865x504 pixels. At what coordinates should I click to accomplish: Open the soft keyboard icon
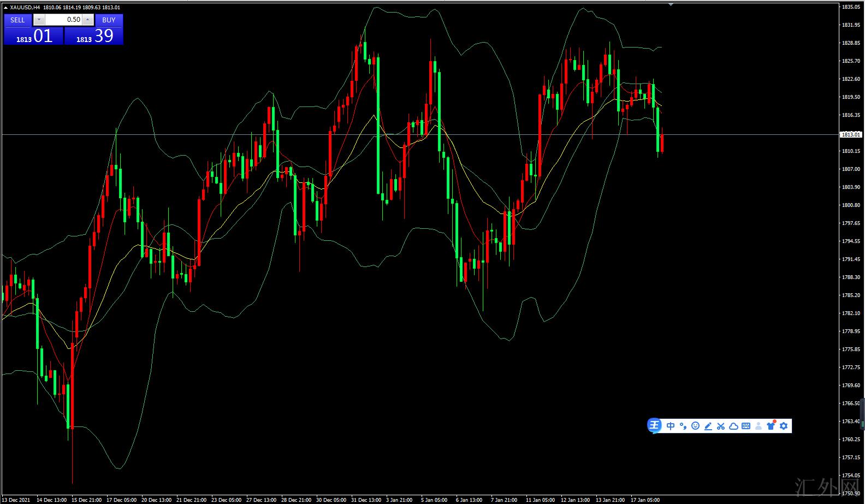746,426
